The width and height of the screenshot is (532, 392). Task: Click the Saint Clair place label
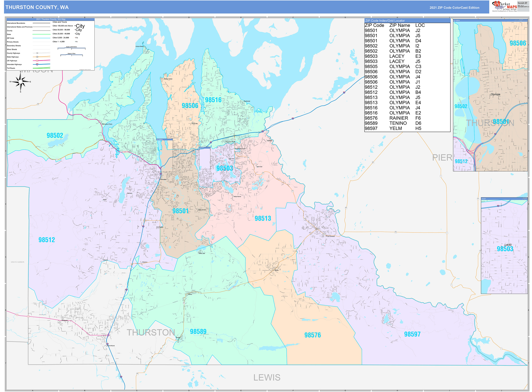pos(259,167)
